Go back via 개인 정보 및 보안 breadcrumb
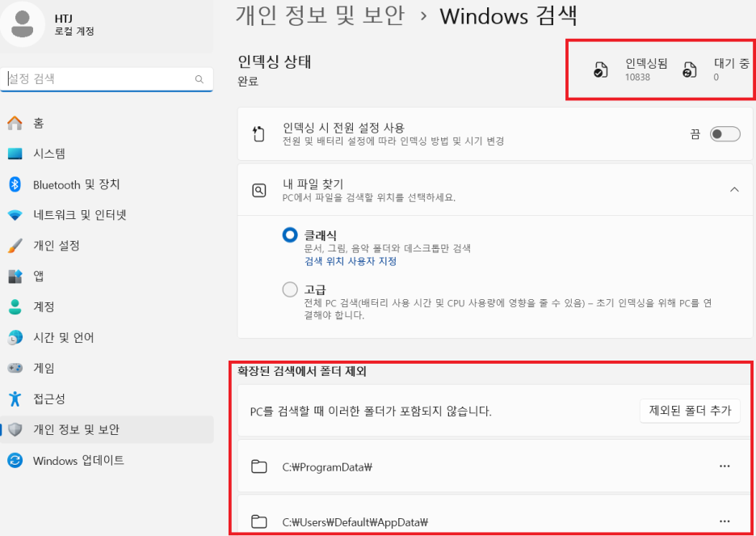Viewport: 756px width, 536px height. coord(320,16)
